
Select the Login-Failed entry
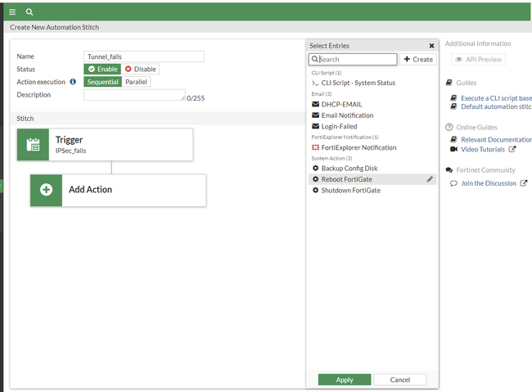pos(372,126)
